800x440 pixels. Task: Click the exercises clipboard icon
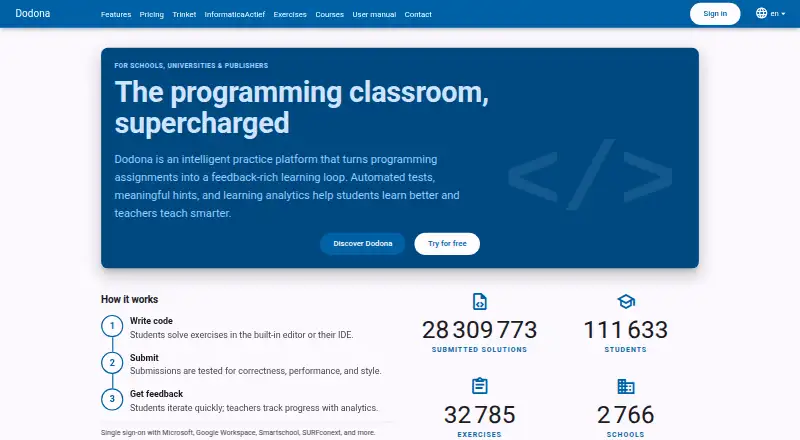click(x=480, y=386)
